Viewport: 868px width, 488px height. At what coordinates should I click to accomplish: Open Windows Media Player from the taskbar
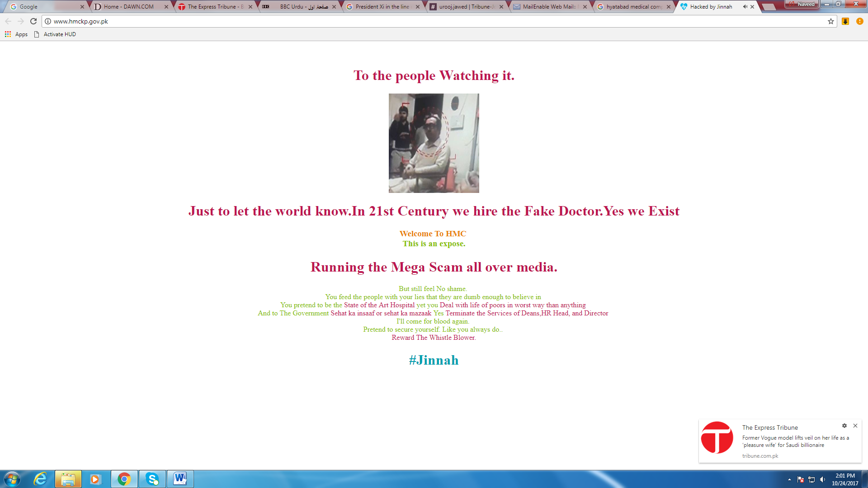tap(95, 479)
